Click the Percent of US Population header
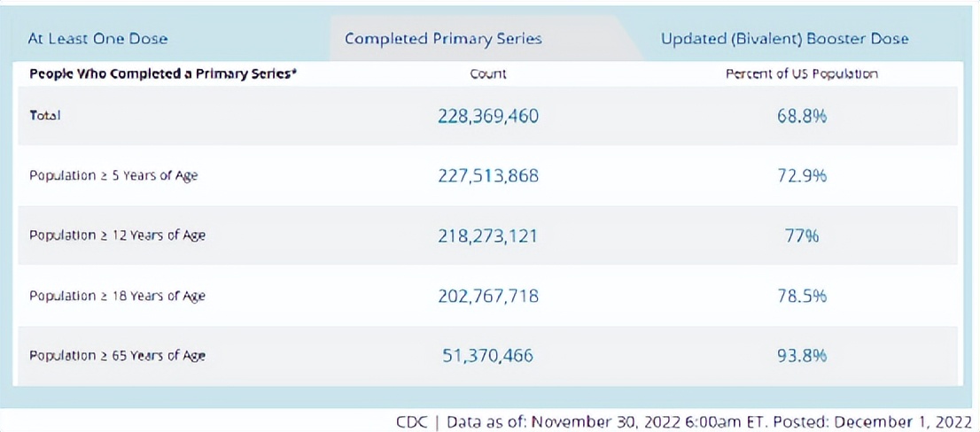This screenshot has width=980, height=432. pos(801,74)
